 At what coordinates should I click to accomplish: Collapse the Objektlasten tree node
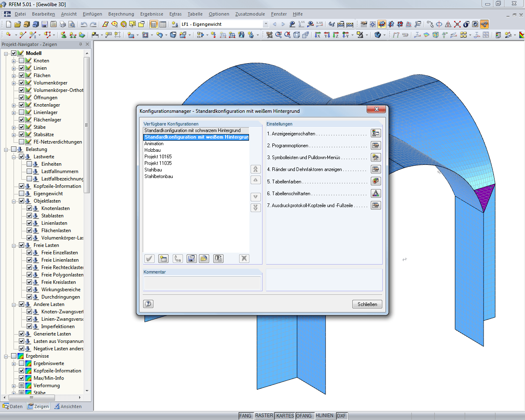14,201
